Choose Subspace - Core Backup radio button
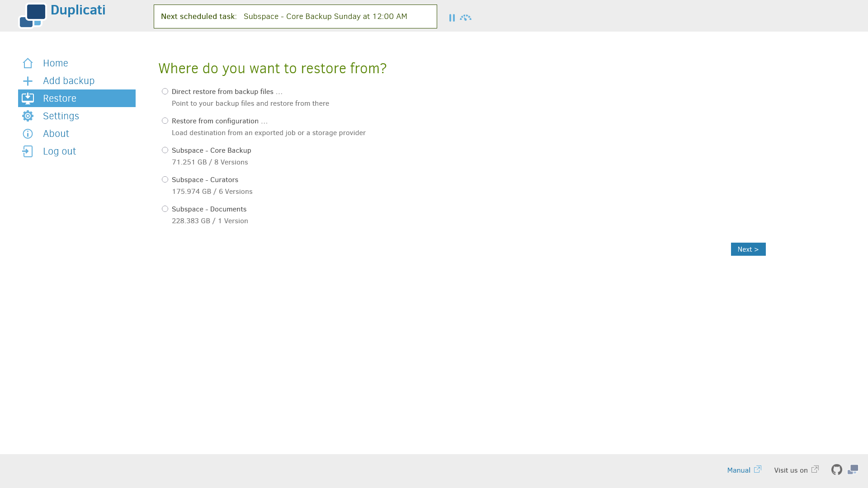Screen dimensions: 868x488 (165, 150)
